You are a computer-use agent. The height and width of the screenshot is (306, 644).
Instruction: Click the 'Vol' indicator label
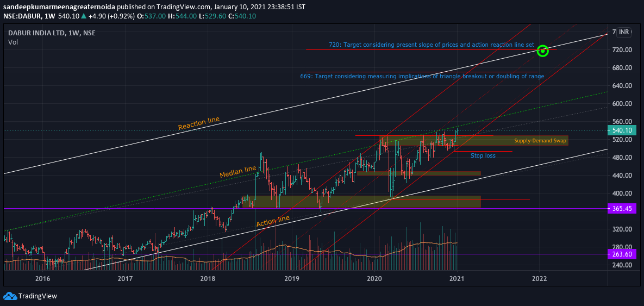(12, 42)
